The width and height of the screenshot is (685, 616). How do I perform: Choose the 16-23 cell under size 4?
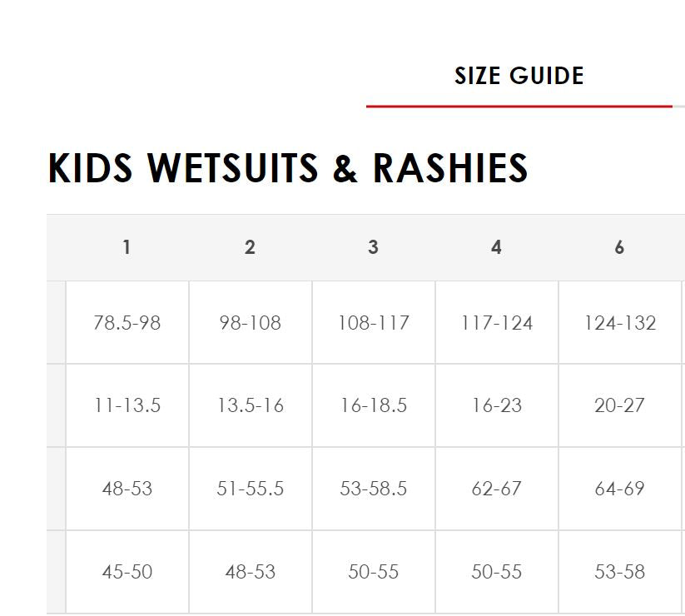point(497,405)
